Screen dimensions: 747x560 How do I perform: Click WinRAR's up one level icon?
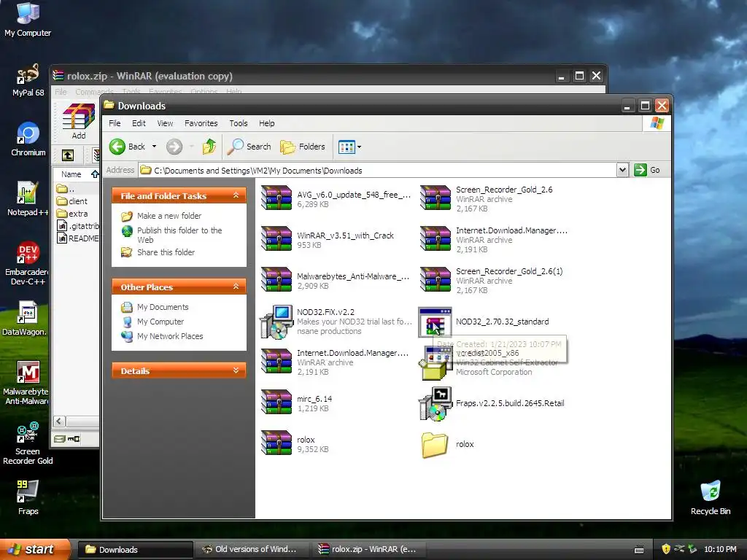pos(68,155)
